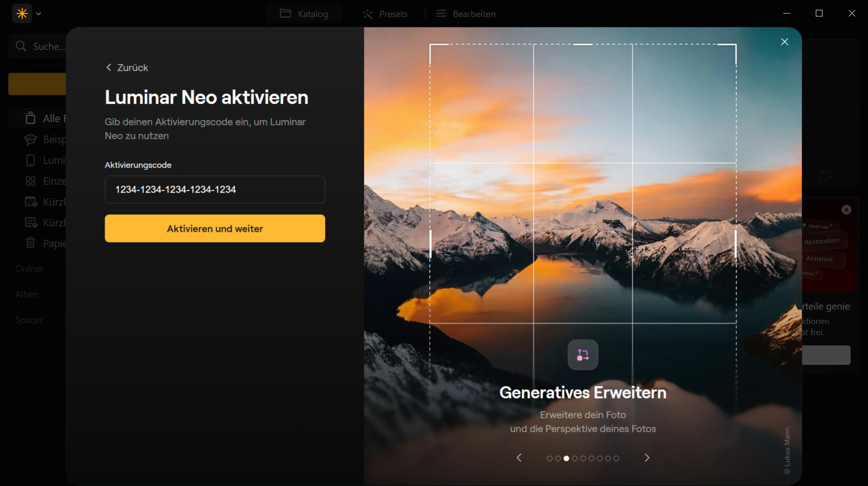Image resolution: width=868 pixels, height=486 pixels.
Task: Close the activation dialog with X
Action: pyautogui.click(x=784, y=42)
